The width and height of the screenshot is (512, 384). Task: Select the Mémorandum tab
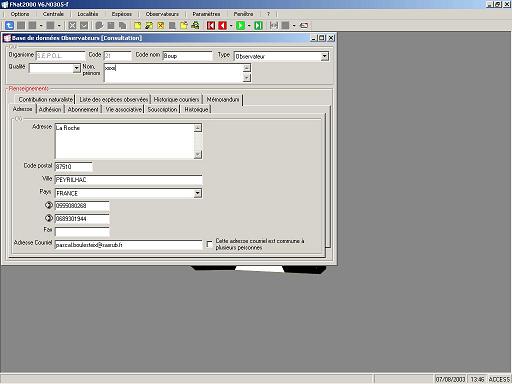[x=223, y=99]
